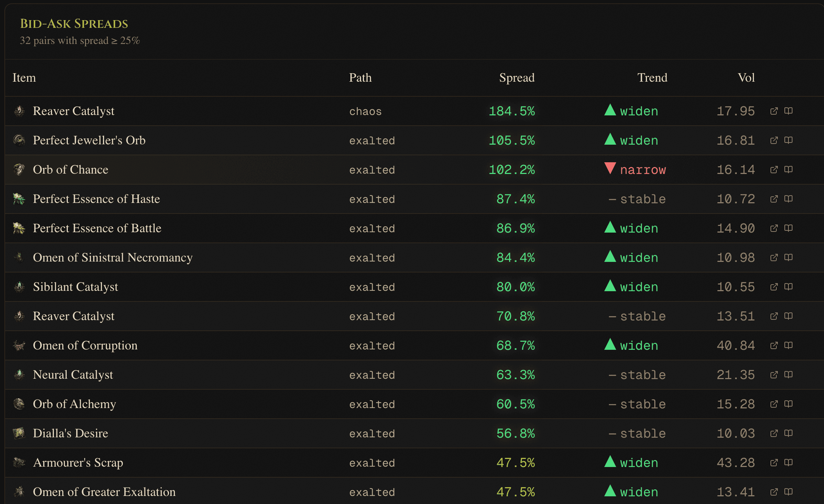Open external link for Reaver Catalyst chaos row

(774, 111)
